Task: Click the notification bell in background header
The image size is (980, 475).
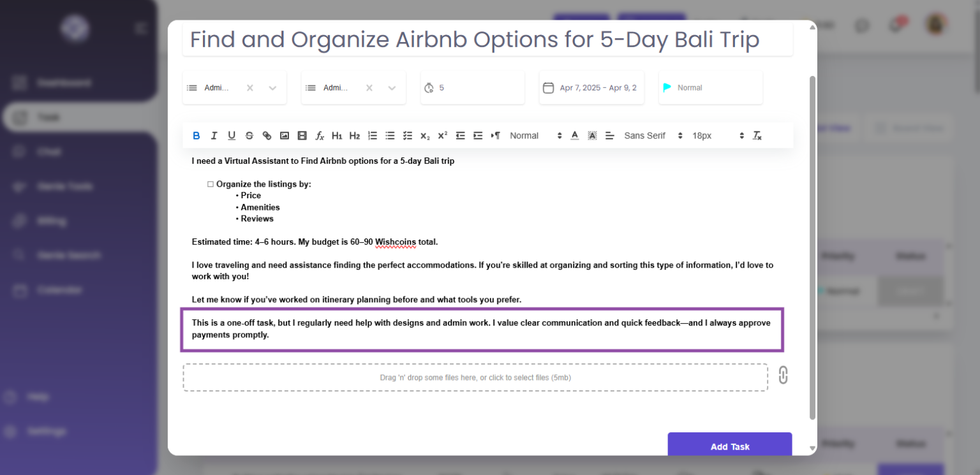Action: [896, 26]
